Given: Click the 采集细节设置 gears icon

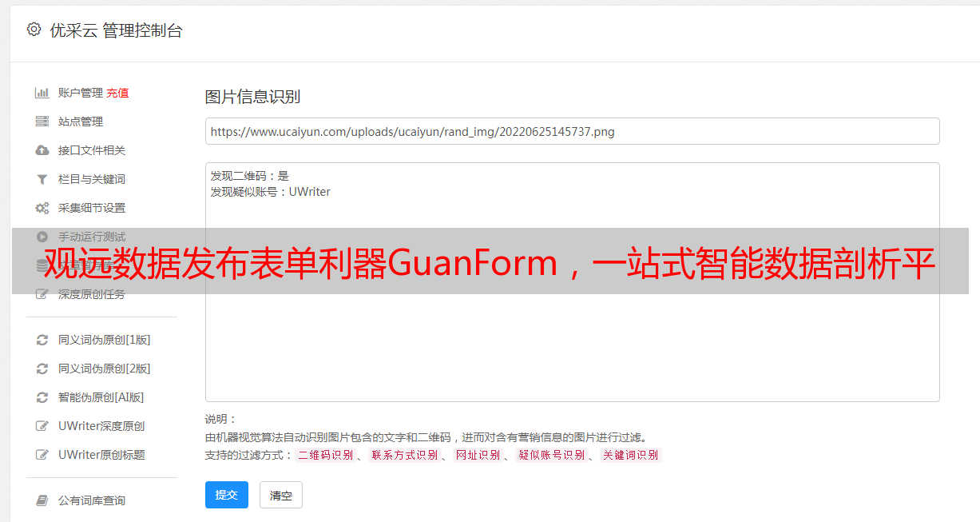Looking at the screenshot, I should 42,208.
